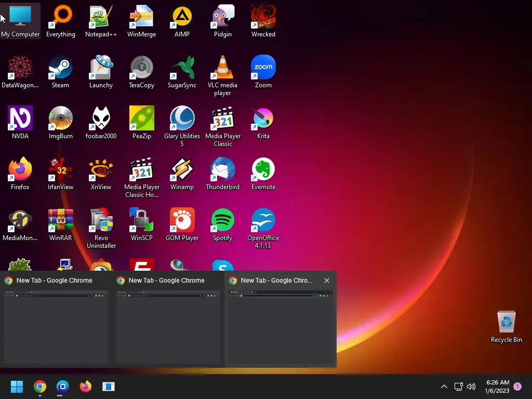Select the Launchy desktop icon
Image resolution: width=532 pixels, height=399 pixels.
(101, 72)
